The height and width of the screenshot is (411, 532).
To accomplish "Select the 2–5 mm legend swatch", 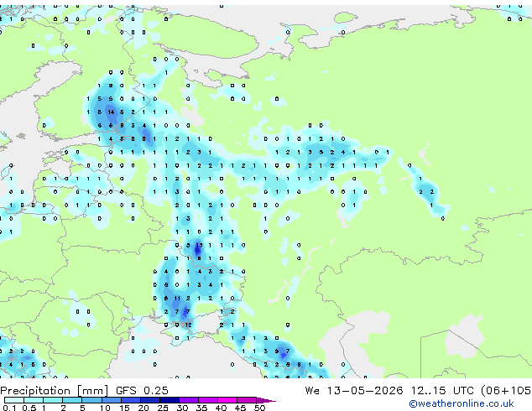I will pyautogui.click(x=72, y=400).
